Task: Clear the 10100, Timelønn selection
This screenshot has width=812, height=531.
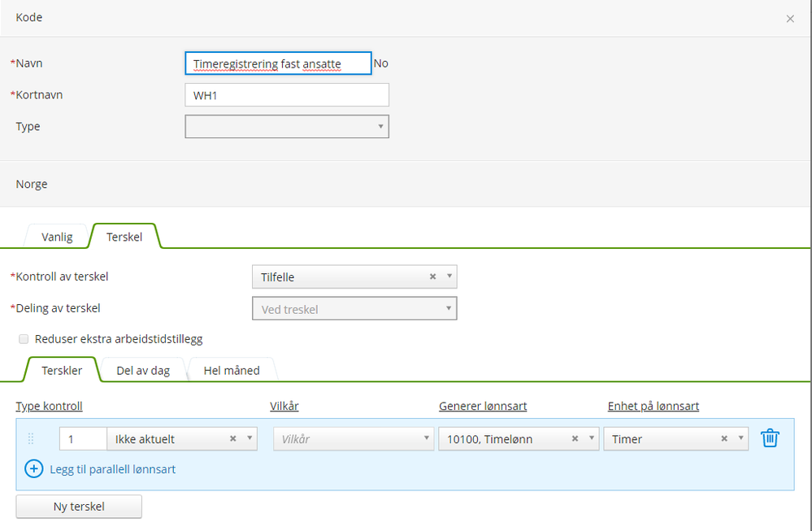Action: (x=575, y=438)
